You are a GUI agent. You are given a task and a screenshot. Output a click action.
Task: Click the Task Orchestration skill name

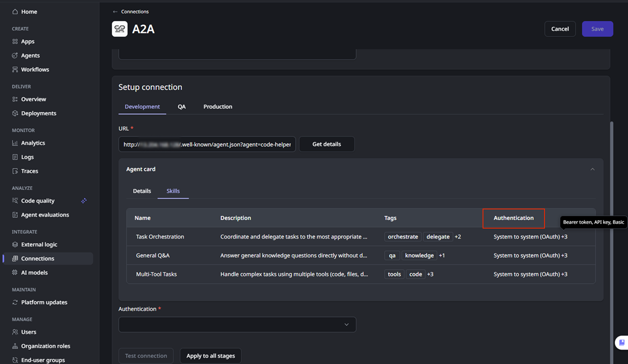[160, 237]
